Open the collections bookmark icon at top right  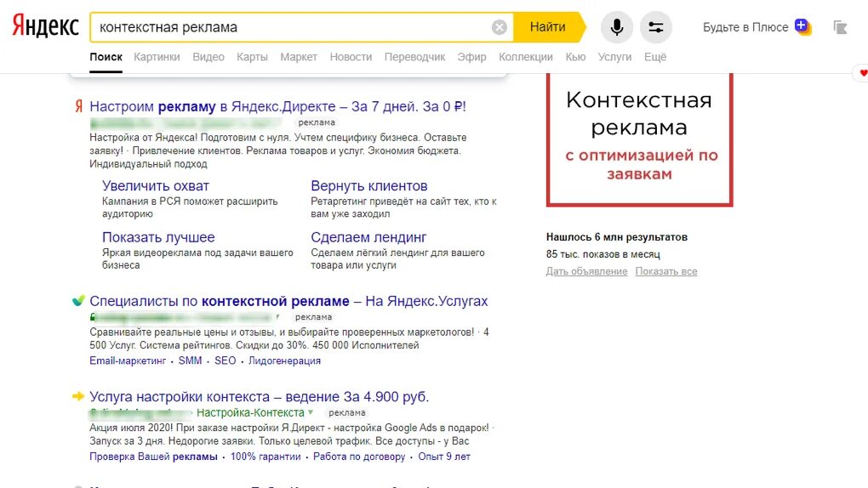point(840,27)
